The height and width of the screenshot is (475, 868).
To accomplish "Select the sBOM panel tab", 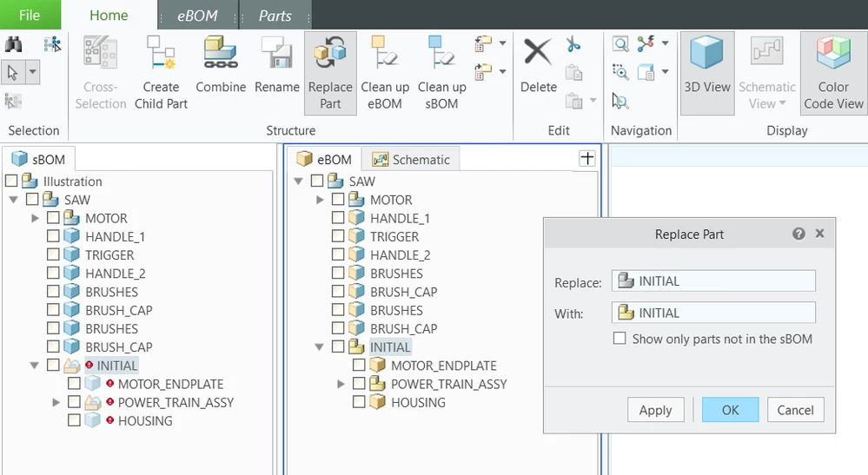I will [39, 159].
